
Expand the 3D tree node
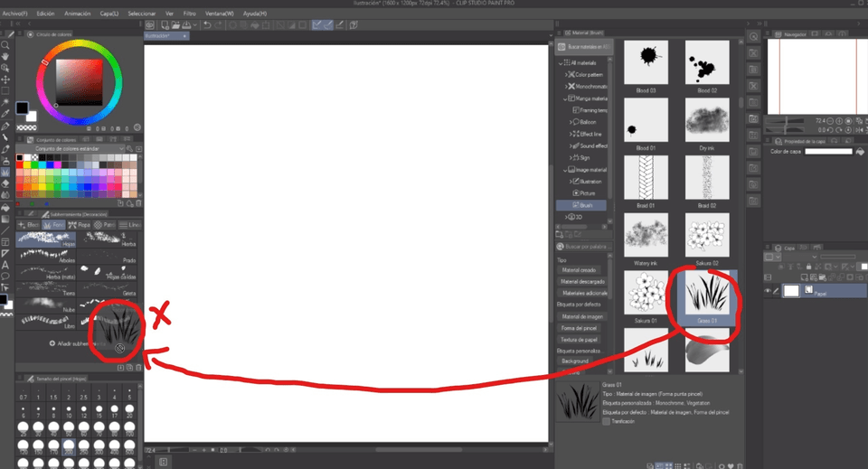[566, 218]
